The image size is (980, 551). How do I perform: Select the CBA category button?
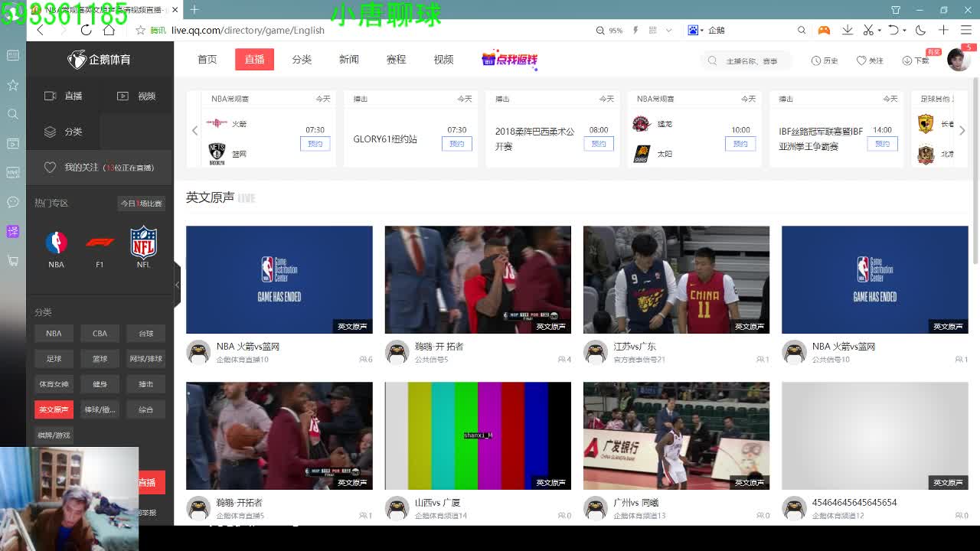point(100,333)
